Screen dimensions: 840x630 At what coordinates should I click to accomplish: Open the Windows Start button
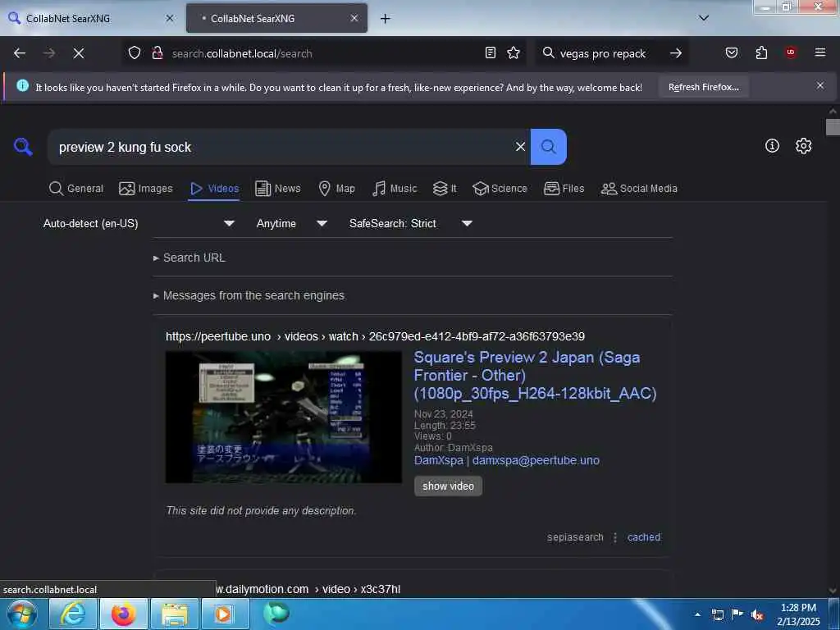click(x=22, y=614)
